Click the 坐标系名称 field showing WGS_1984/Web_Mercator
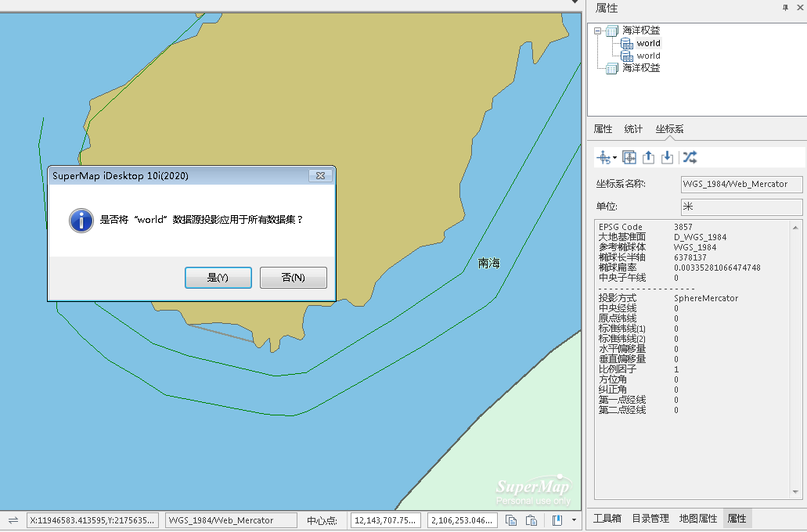The width and height of the screenshot is (807, 532). [x=741, y=184]
